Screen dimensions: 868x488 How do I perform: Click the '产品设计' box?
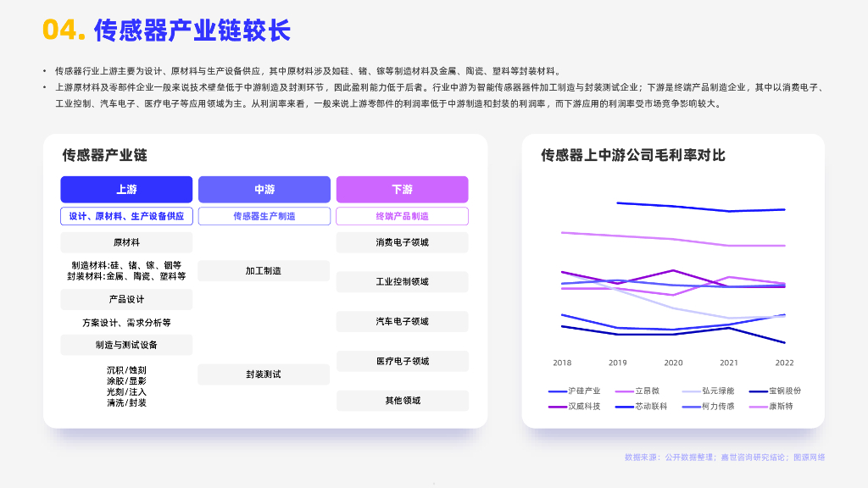(x=126, y=299)
